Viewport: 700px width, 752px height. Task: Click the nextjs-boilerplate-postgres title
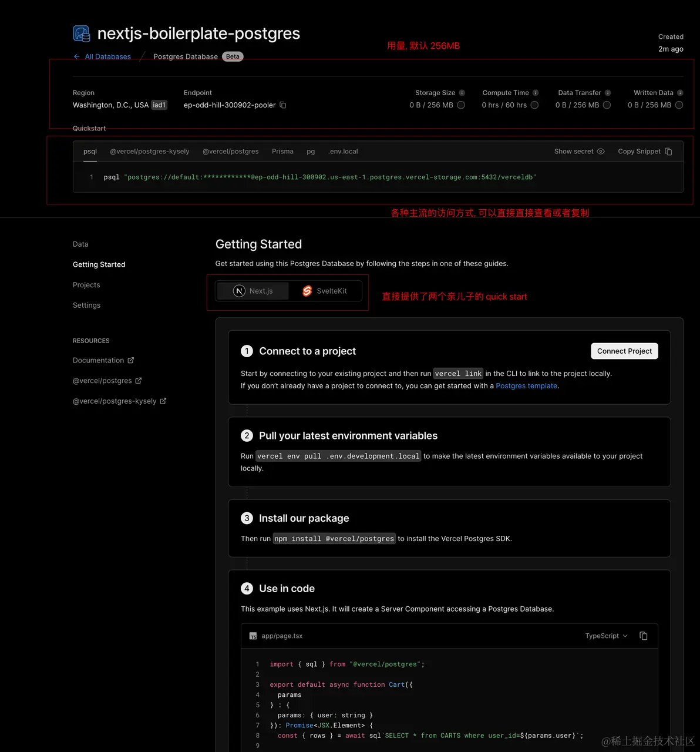click(198, 33)
